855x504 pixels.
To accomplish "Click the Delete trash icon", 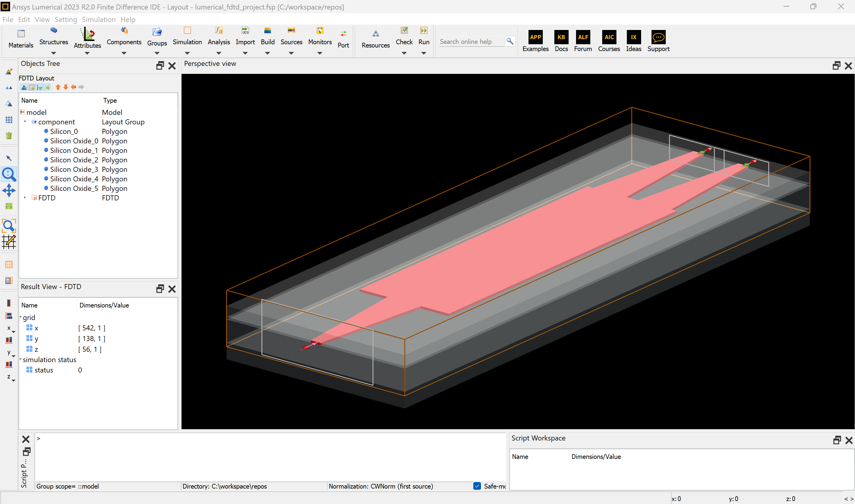I will [9, 136].
